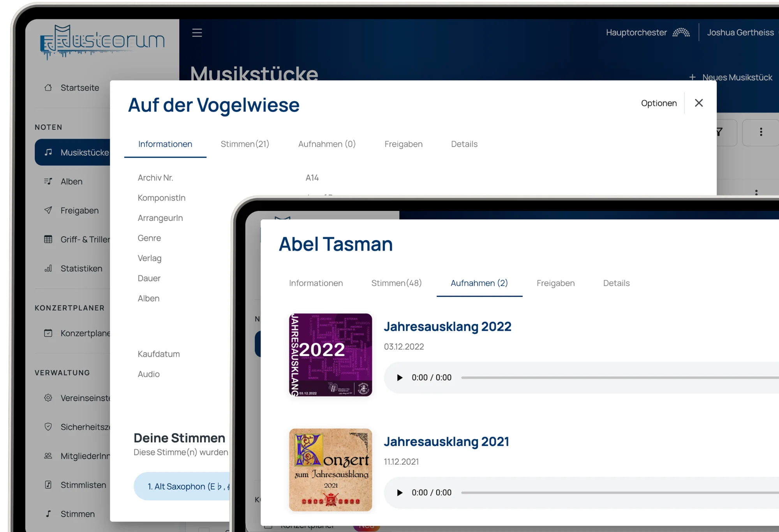779x532 pixels.
Task: Open the Jahresausklang 2022 title link
Action: pos(447,326)
